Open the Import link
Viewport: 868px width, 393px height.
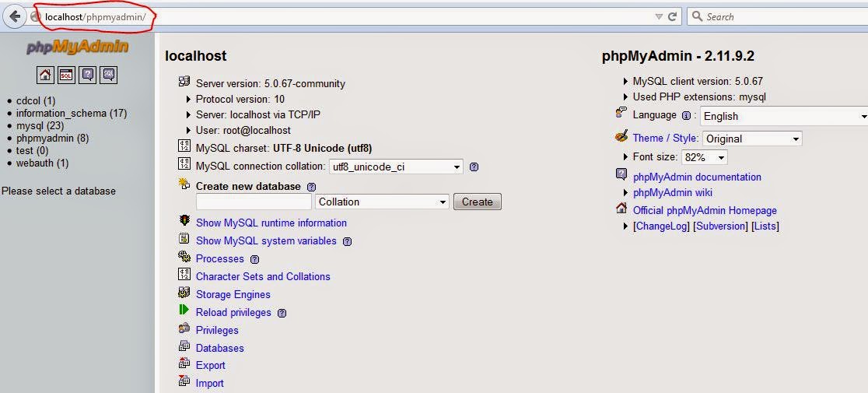pyautogui.click(x=210, y=383)
